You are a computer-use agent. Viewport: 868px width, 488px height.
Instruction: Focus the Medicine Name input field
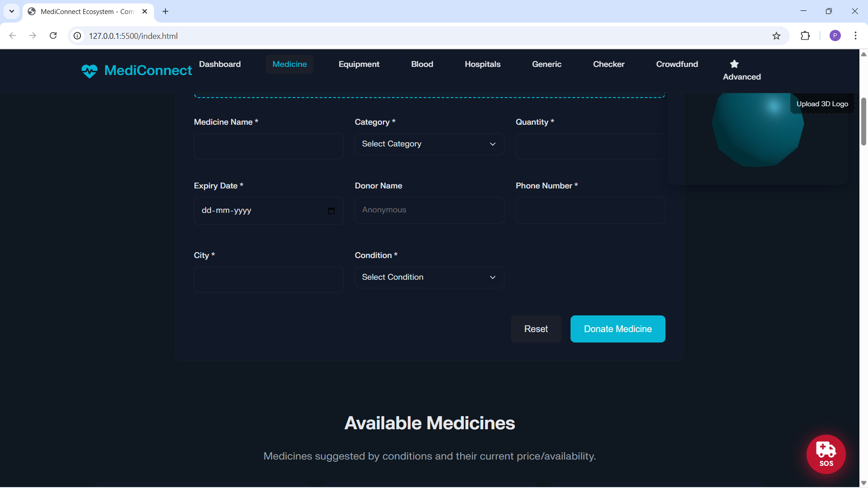[x=269, y=146]
